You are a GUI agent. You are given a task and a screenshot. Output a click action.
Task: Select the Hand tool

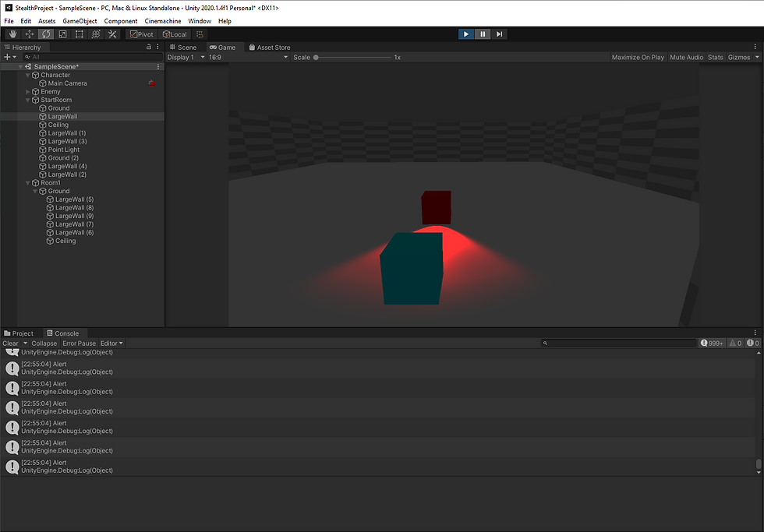pos(13,34)
